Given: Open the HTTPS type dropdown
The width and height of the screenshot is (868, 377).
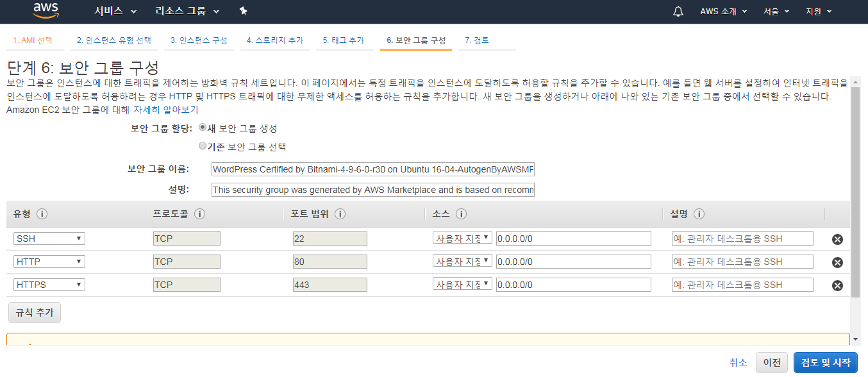Looking at the screenshot, I should pos(49,285).
